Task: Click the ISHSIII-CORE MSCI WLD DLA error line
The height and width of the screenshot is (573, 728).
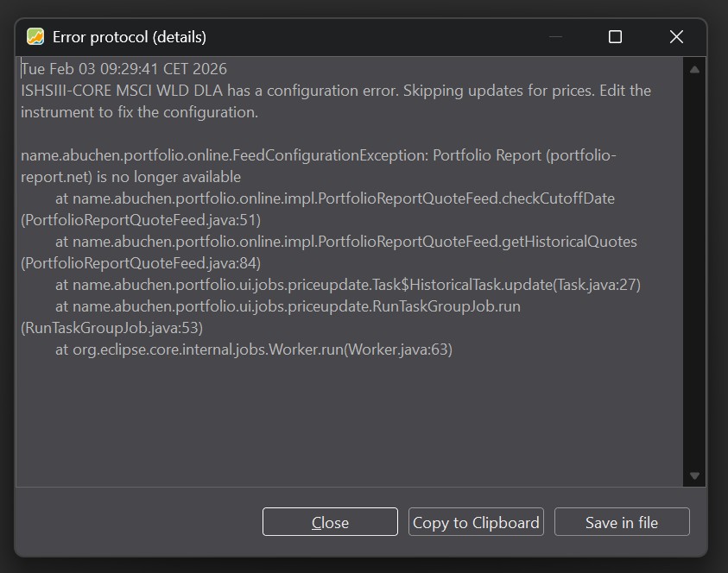Action: 335,91
